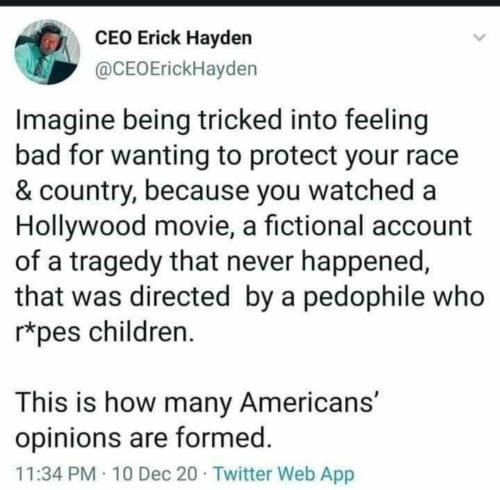The width and height of the screenshot is (500, 490).
Task: Click the sentence 'This is how many Americans'
Action: (x=197, y=402)
